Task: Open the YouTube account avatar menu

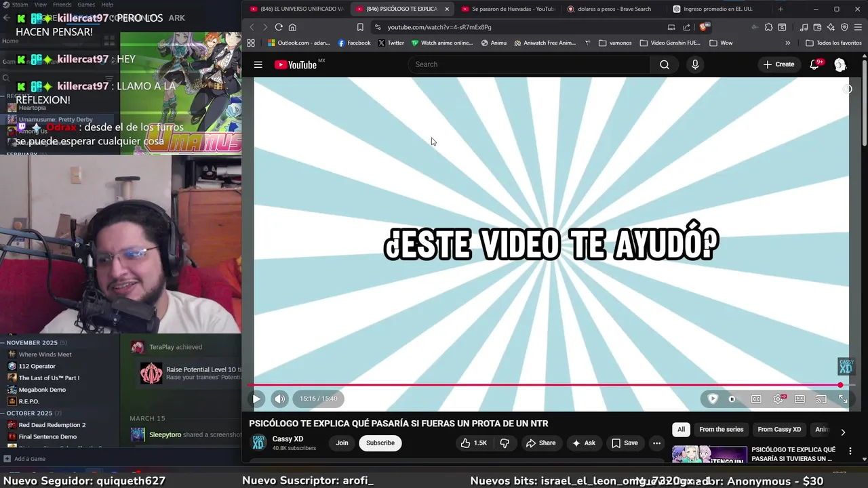Action: pos(840,64)
